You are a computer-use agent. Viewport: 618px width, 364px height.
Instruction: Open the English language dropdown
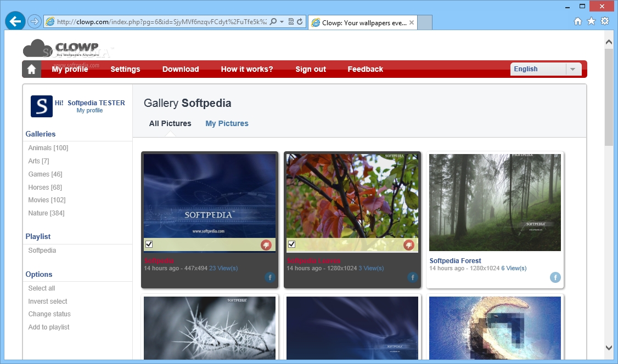(546, 69)
